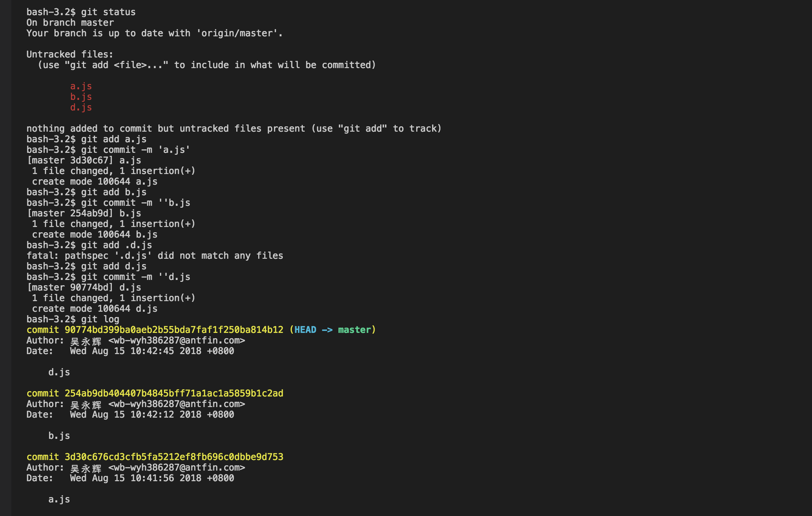Click the author email on the first commit

177,340
